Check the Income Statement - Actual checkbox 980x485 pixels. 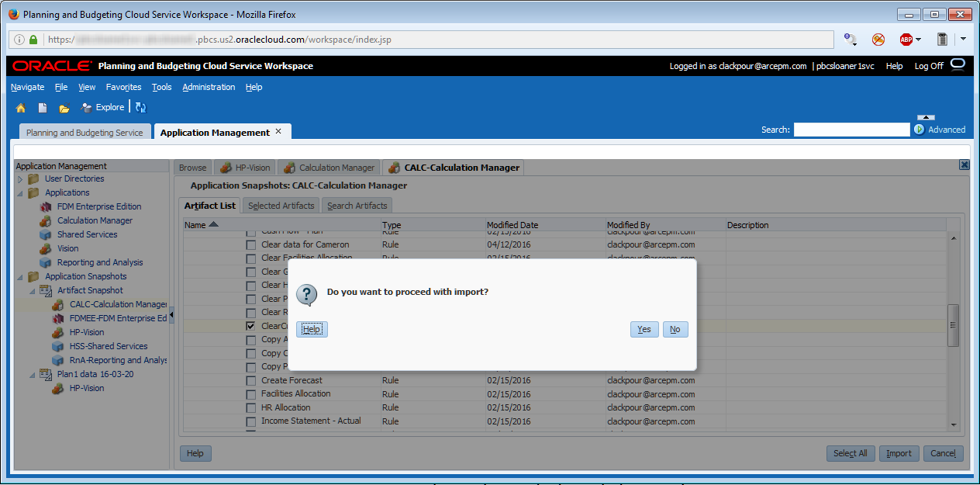250,422
